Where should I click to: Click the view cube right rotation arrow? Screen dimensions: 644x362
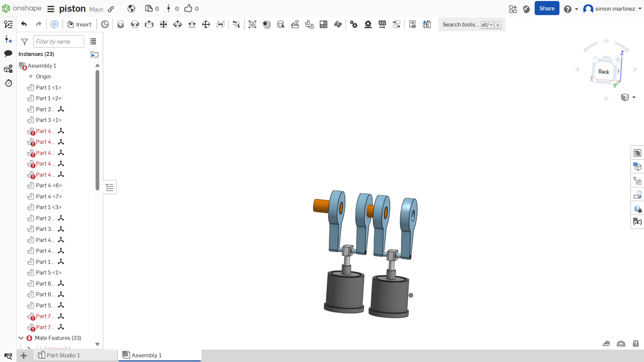click(635, 70)
